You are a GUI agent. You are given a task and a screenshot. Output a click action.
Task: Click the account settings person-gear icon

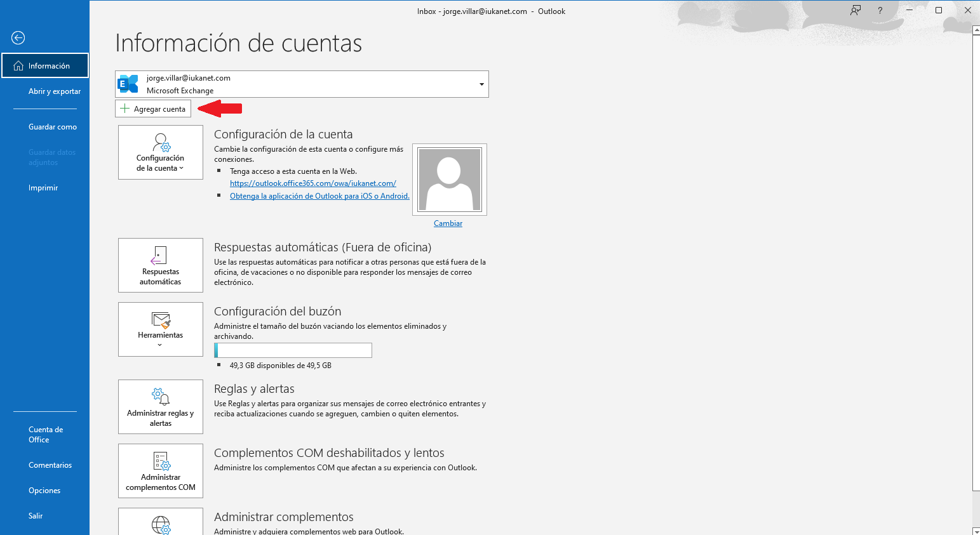click(x=161, y=142)
